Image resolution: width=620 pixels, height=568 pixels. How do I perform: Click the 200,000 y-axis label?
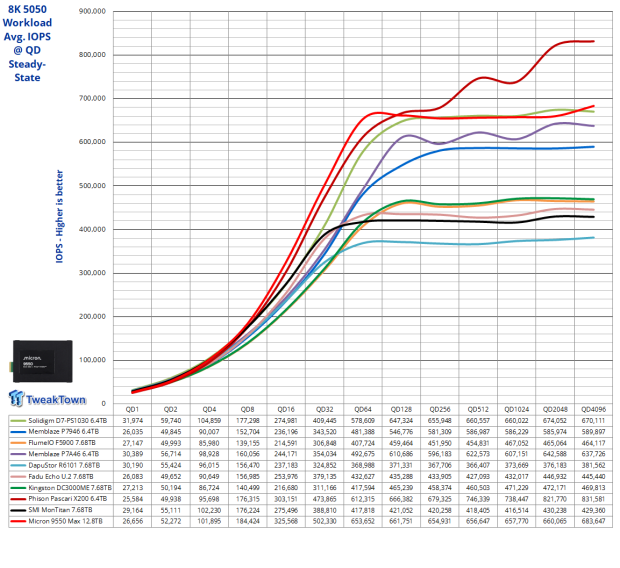pos(92,316)
